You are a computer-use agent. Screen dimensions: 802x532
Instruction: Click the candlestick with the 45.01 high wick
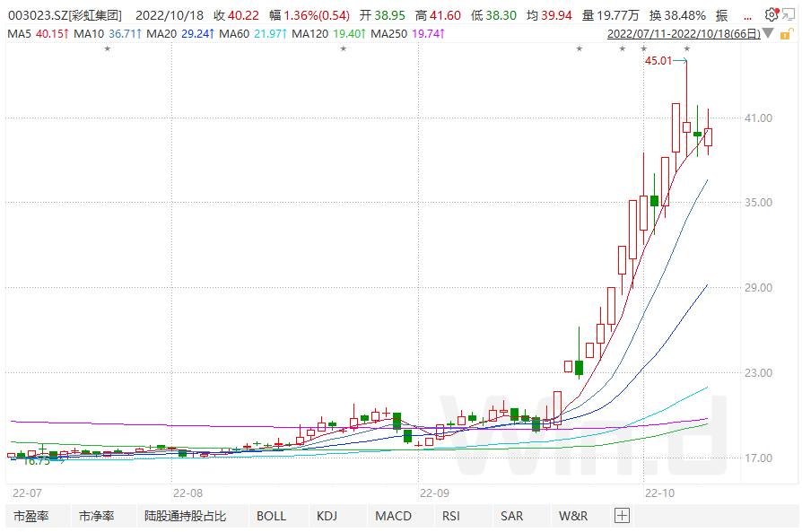[687, 126]
